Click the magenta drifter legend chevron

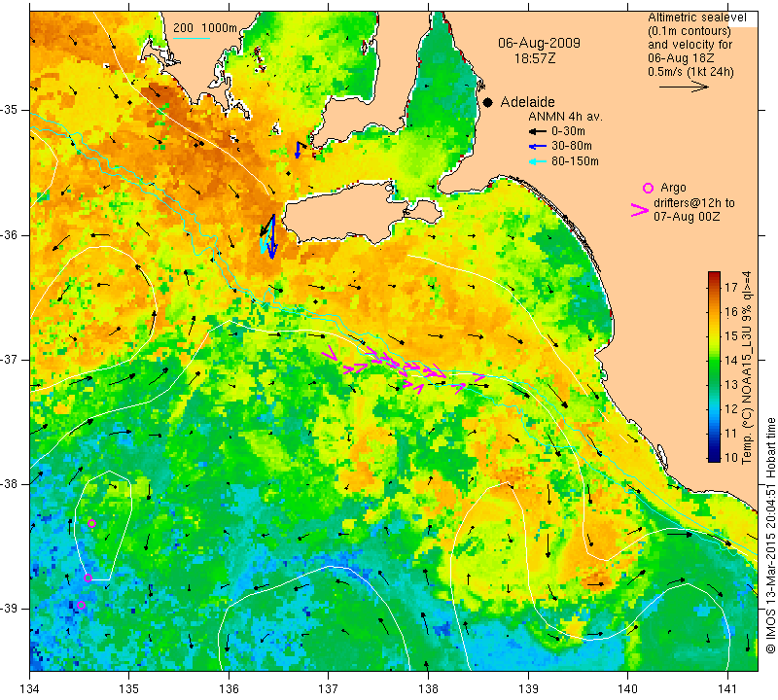[639, 210]
